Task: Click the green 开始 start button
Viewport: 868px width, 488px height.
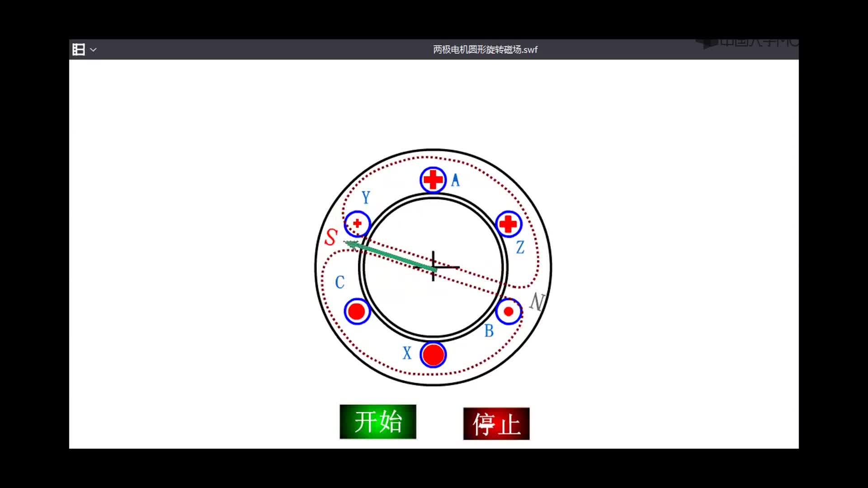Action: click(378, 422)
